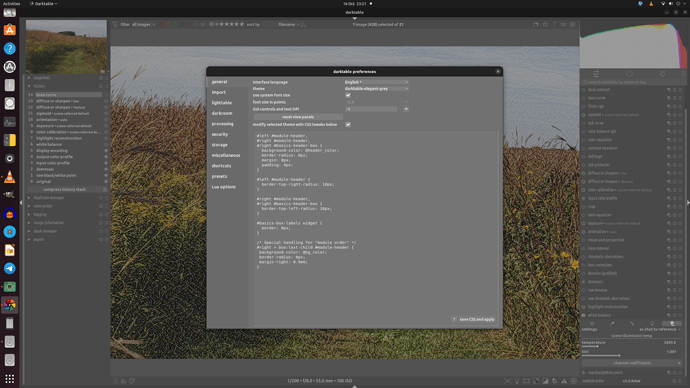Click the star overlay icon in top bar
The width and height of the screenshot is (690, 388).
(545, 25)
